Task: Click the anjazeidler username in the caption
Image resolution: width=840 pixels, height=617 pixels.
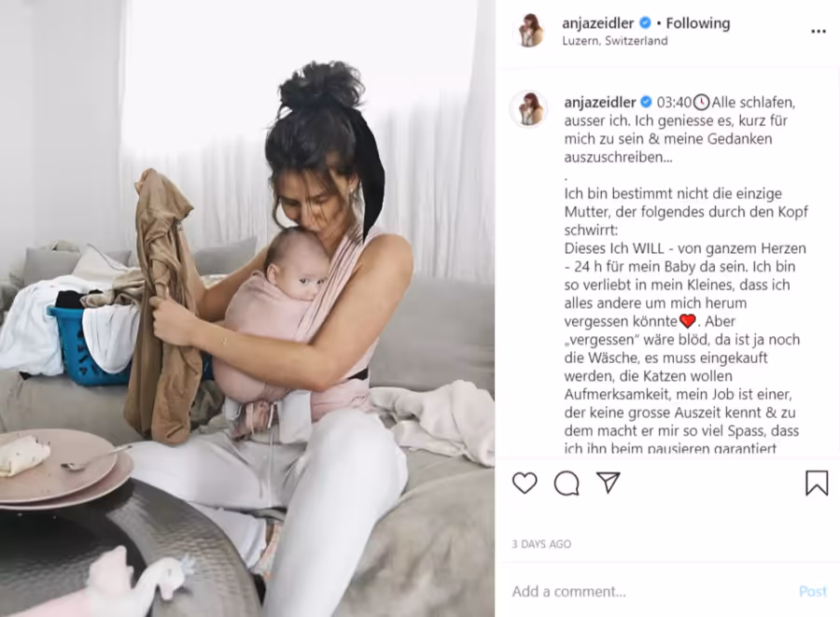Action: [x=600, y=102]
